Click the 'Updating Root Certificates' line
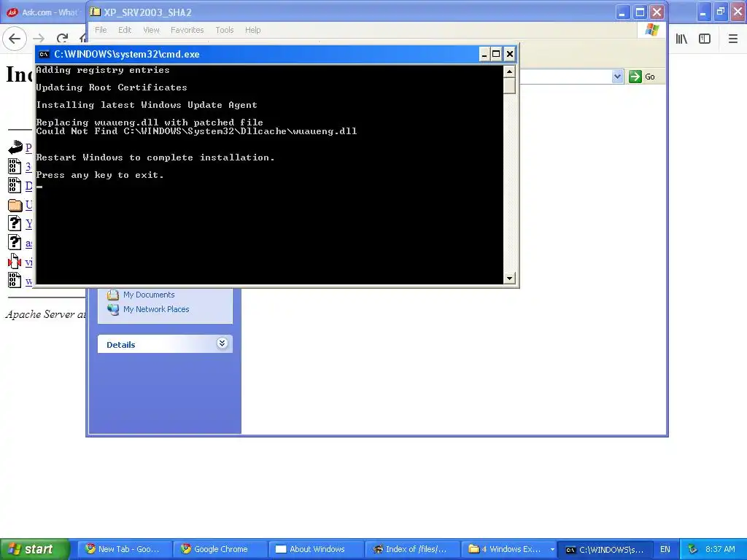The height and width of the screenshot is (560, 747). (112, 87)
